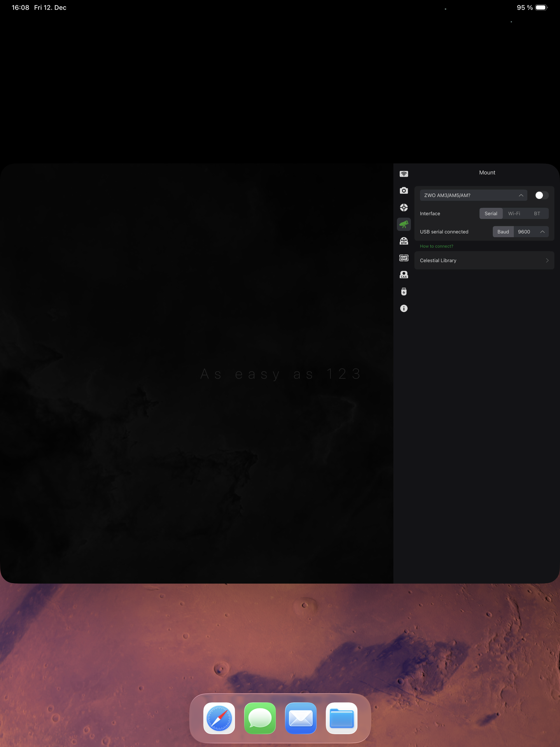Open the Files app in dock
The width and height of the screenshot is (560, 747).
(x=341, y=718)
